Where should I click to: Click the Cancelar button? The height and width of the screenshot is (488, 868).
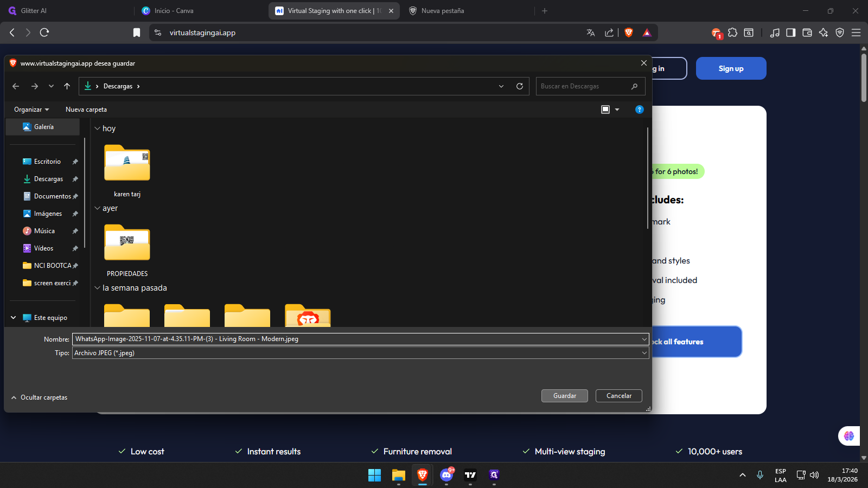click(x=618, y=396)
